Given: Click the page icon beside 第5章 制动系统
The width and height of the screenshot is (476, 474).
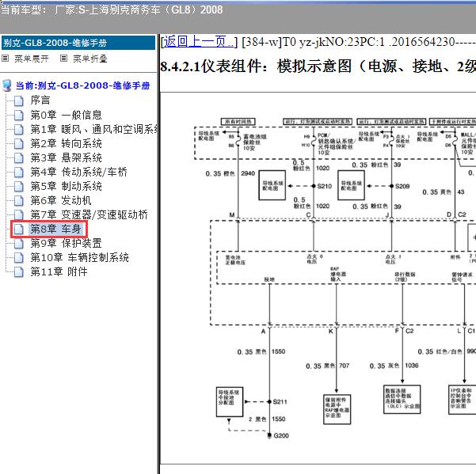Looking at the screenshot, I should point(19,187).
